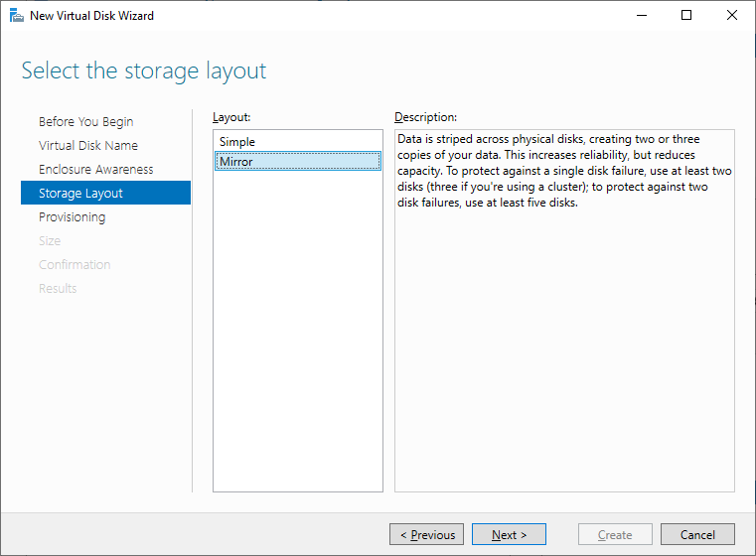Click the greyed-out Results step
This screenshot has height=556, width=756.
coord(58,288)
